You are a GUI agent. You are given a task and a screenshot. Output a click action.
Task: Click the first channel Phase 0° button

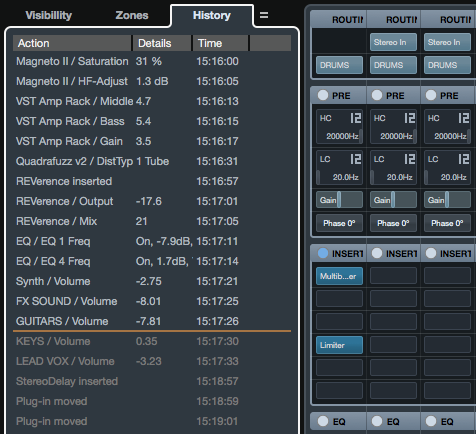pyautogui.click(x=339, y=223)
